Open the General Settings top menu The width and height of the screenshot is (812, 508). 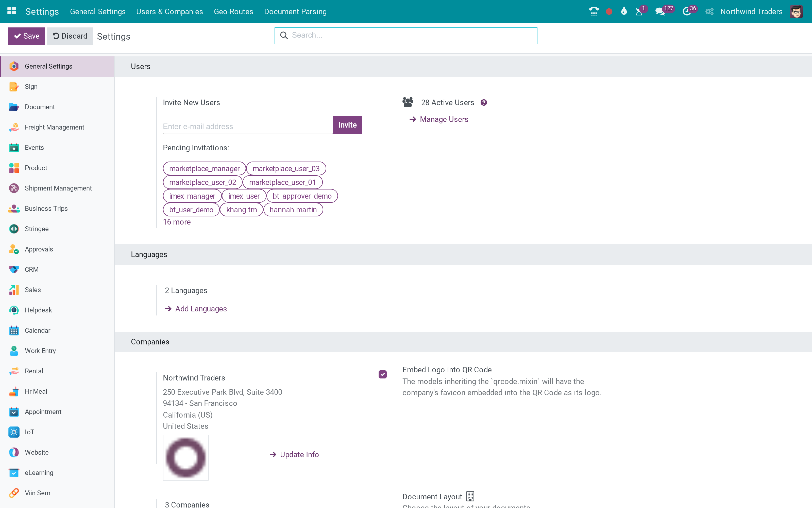pos(98,12)
